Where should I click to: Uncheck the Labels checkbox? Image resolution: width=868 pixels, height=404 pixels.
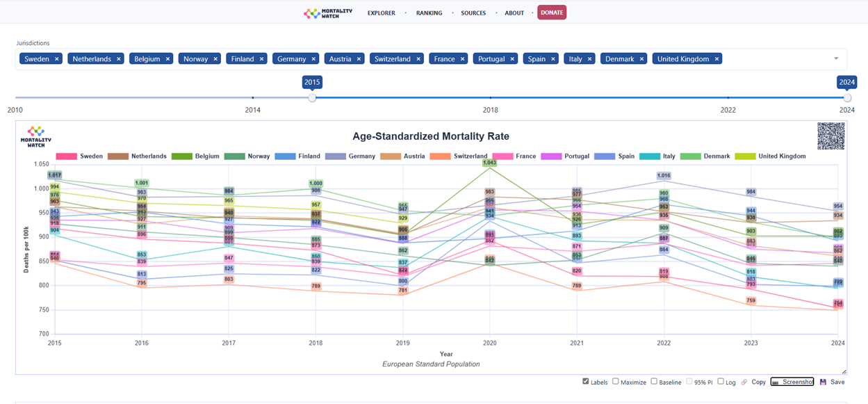[586, 382]
